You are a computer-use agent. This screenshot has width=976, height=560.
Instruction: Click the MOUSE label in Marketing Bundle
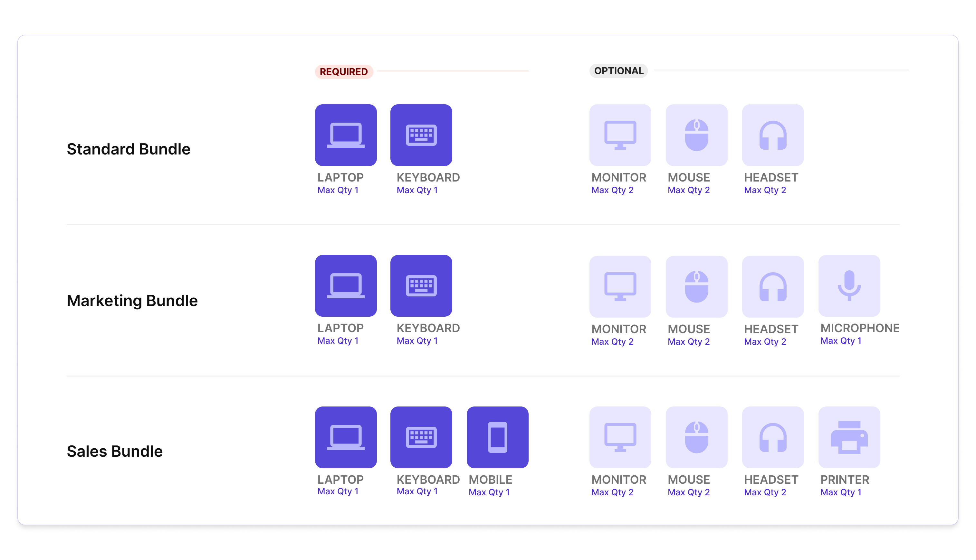tap(688, 329)
